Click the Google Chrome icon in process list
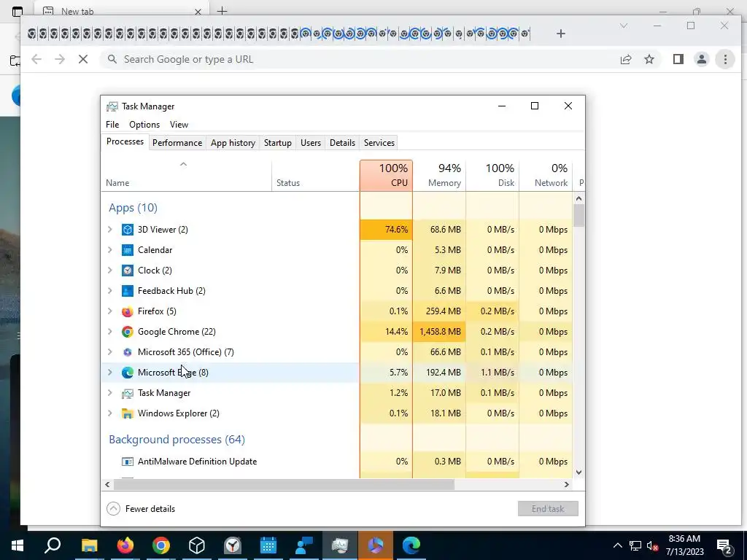 click(127, 332)
